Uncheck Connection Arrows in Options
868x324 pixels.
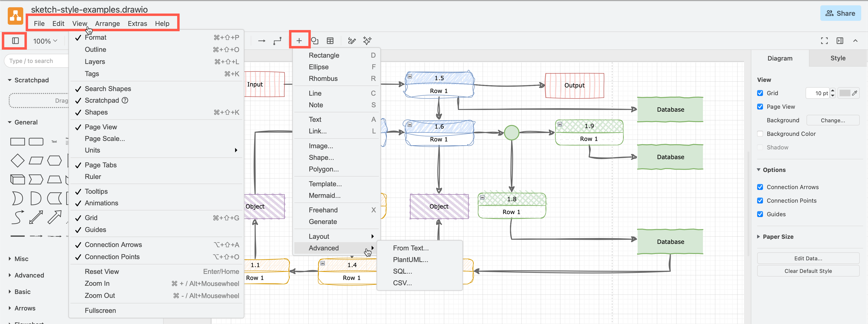pos(760,187)
